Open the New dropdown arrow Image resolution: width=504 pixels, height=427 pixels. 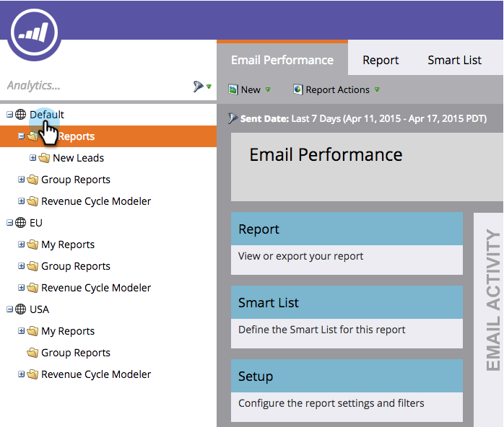coord(269,89)
